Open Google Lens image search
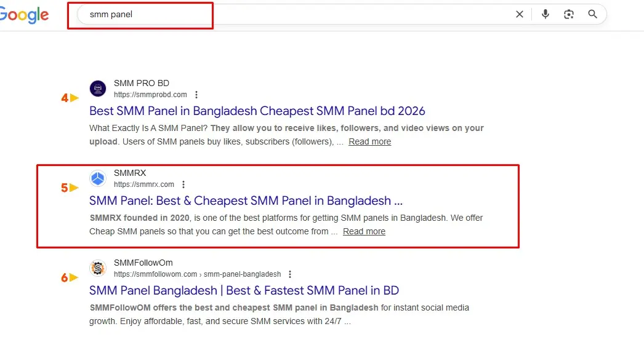This screenshot has width=644, height=345. coord(569,14)
